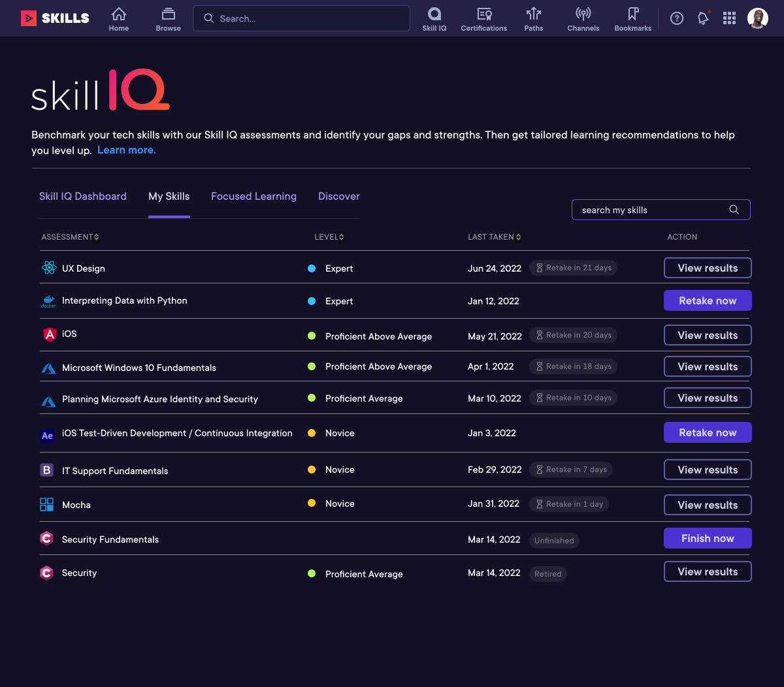Click the Skill IQ heading logo
784x687 pixels.
(x=101, y=90)
